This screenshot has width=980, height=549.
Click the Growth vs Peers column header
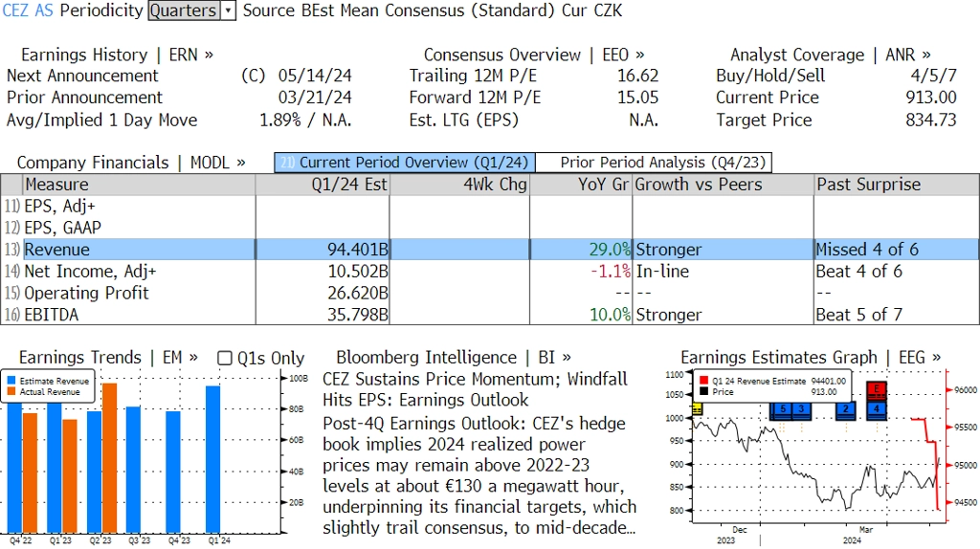pyautogui.click(x=724, y=185)
